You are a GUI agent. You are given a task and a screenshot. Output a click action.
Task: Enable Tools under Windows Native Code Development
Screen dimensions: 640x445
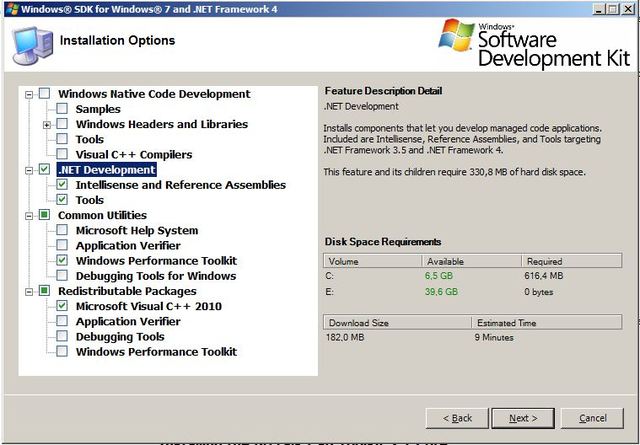click(x=62, y=139)
